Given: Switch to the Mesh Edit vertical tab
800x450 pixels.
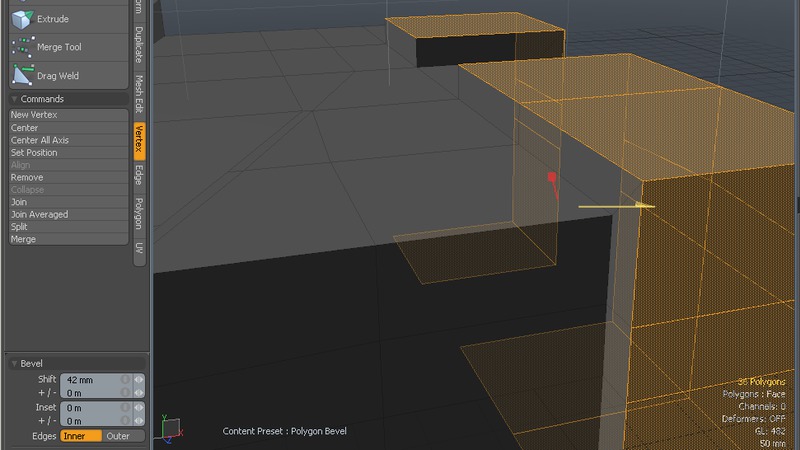Looking at the screenshot, I should [x=139, y=94].
